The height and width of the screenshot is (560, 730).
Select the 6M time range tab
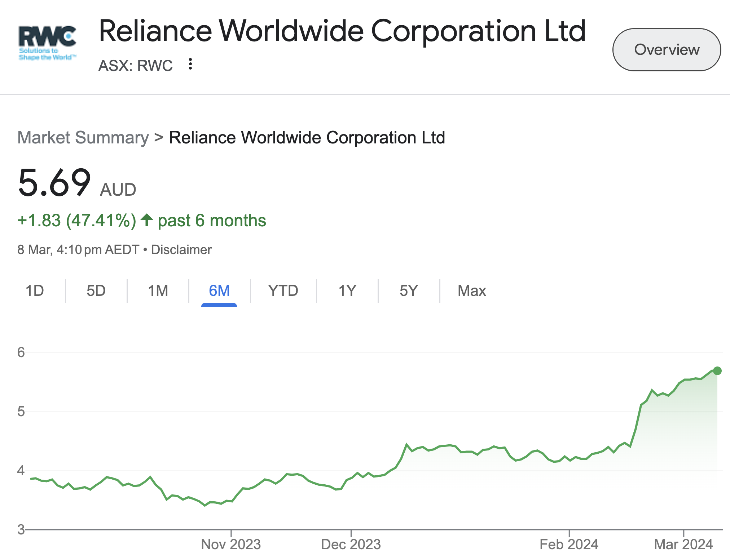pyautogui.click(x=219, y=290)
